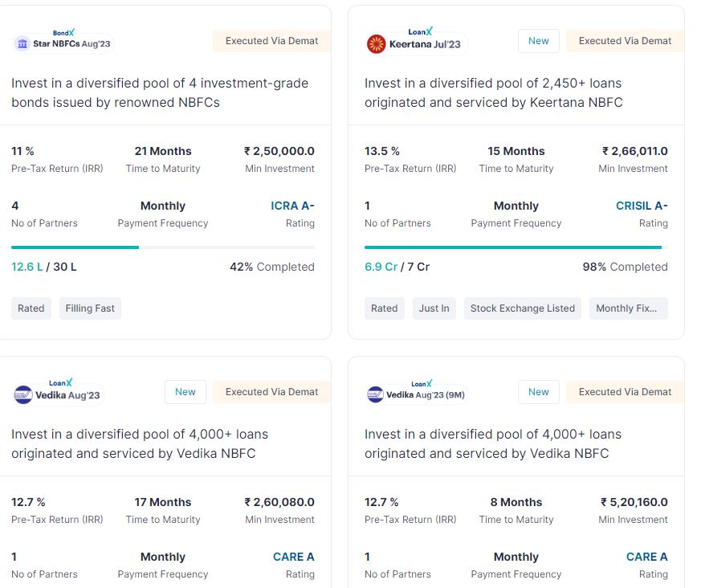Click the Rated tag on Star NBFCs card

[x=31, y=308]
